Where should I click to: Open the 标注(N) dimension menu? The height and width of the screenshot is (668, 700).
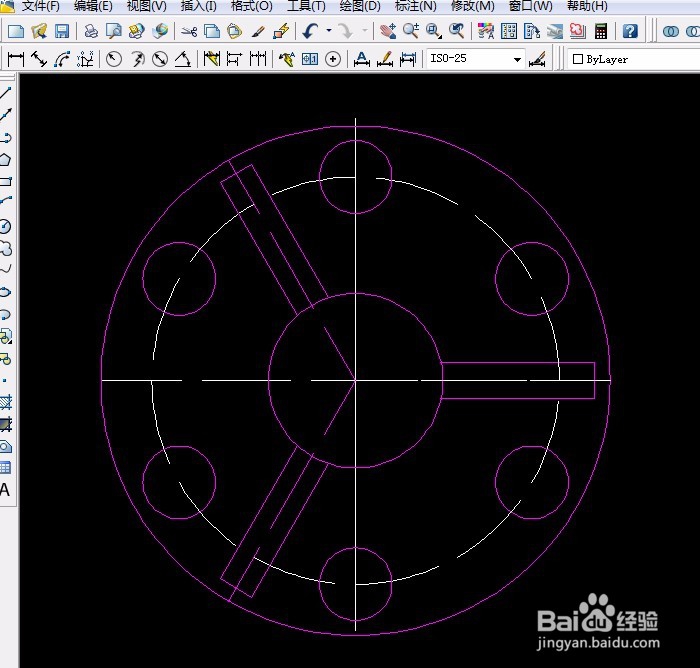(416, 6)
